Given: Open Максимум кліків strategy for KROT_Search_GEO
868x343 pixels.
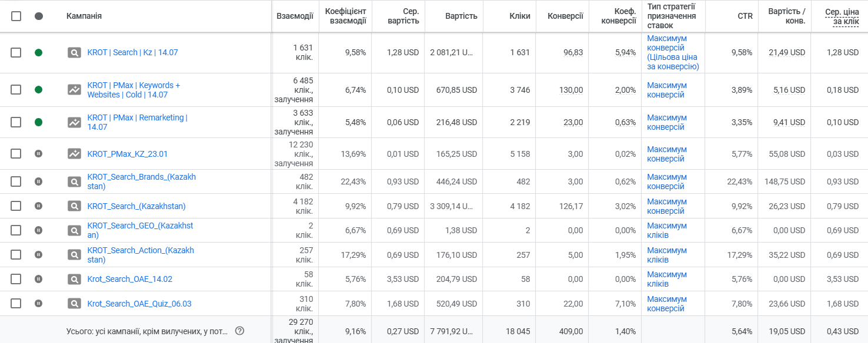Looking at the screenshot, I should (667, 230).
